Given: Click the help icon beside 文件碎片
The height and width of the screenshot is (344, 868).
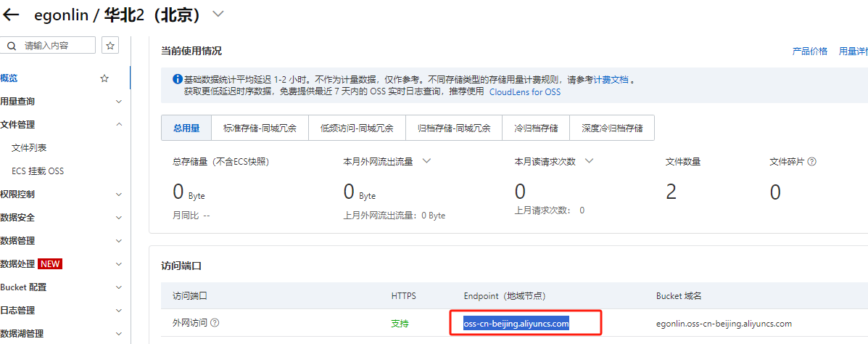Looking at the screenshot, I should [811, 162].
